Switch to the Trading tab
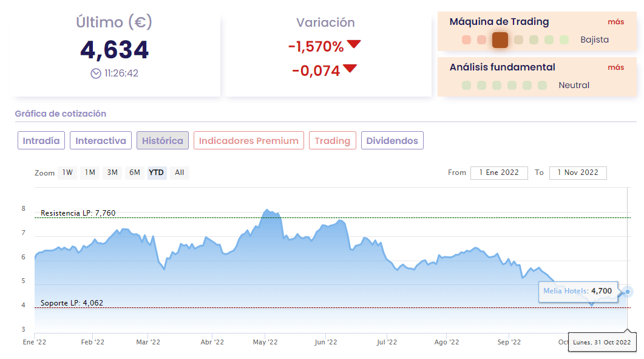The height and width of the screenshot is (359, 644). point(333,141)
